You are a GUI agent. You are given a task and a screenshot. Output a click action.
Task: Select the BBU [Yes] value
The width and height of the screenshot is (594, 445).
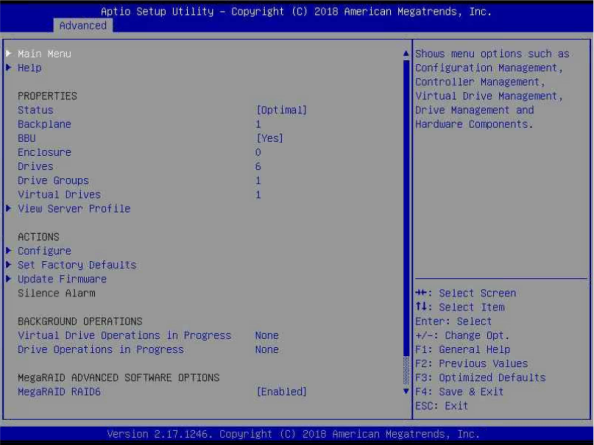(270, 138)
